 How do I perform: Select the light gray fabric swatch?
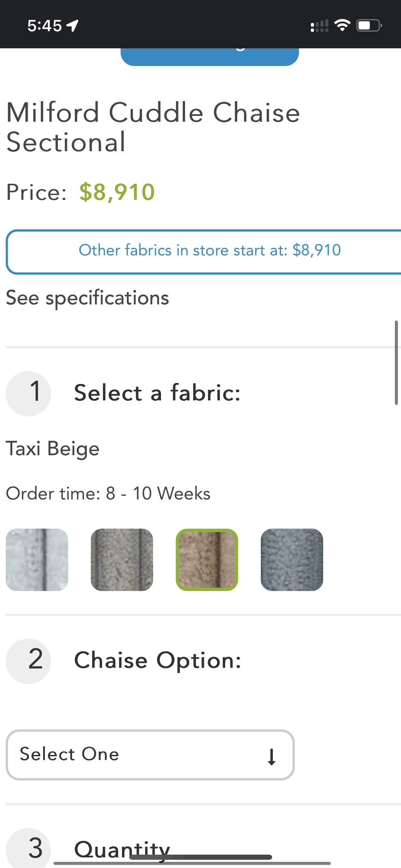[x=37, y=559]
